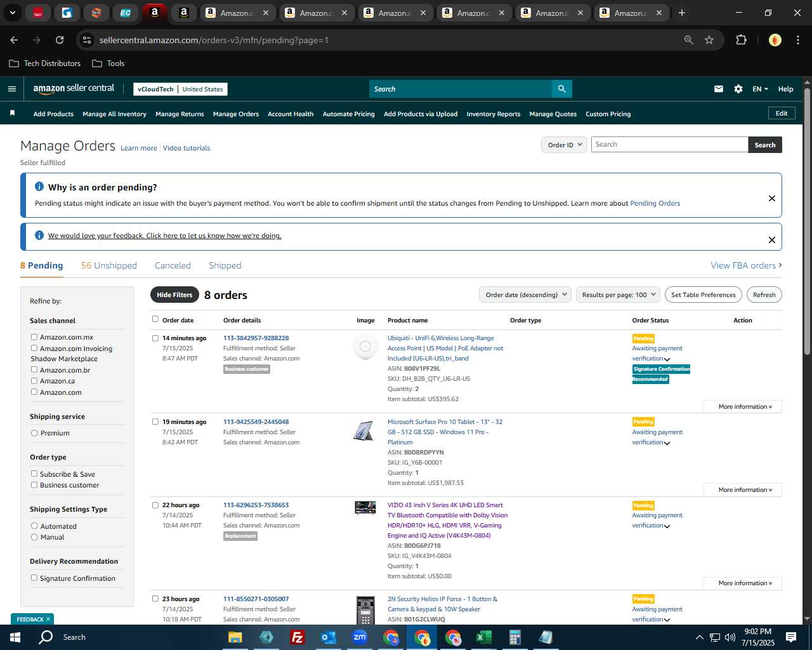The width and height of the screenshot is (812, 650).
Task: Dismiss the 'Why is an order pending' notice
Action: [x=772, y=198]
